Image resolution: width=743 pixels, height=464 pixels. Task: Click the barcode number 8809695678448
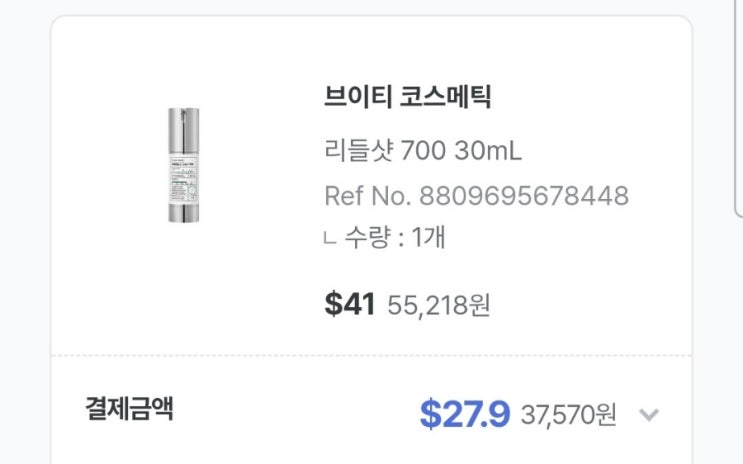point(524,195)
